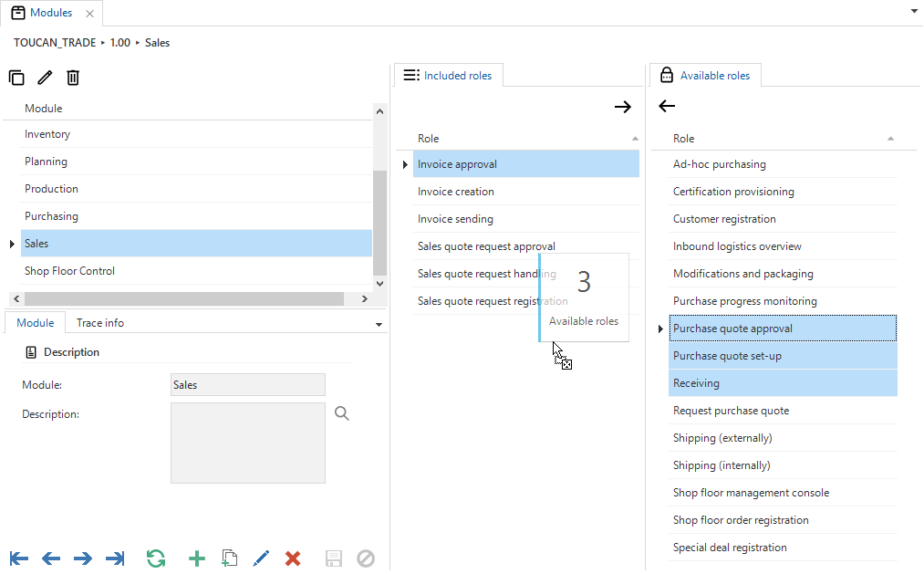Image resolution: width=924 pixels, height=574 pixels.
Task: Click the pencil edit icon above the module list
Action: [x=45, y=78]
